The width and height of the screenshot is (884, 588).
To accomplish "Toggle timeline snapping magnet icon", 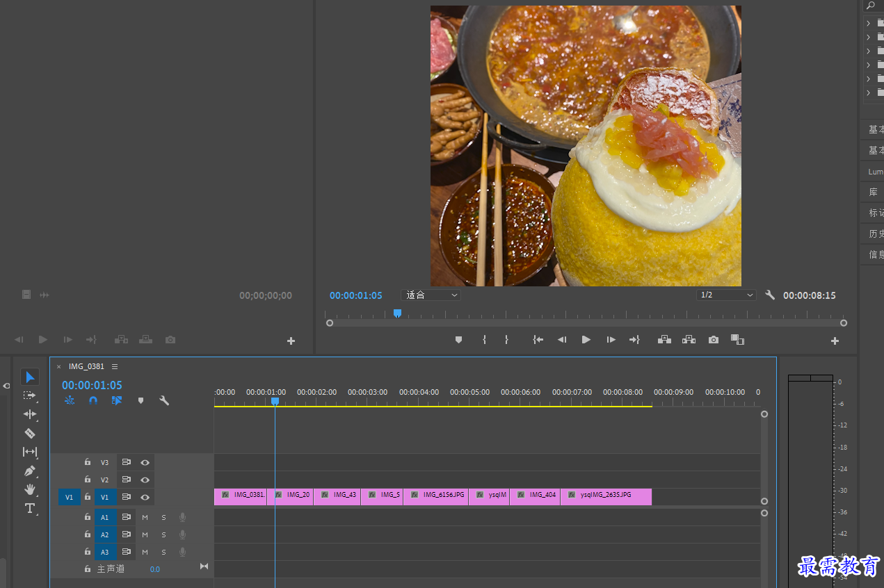I will (93, 400).
